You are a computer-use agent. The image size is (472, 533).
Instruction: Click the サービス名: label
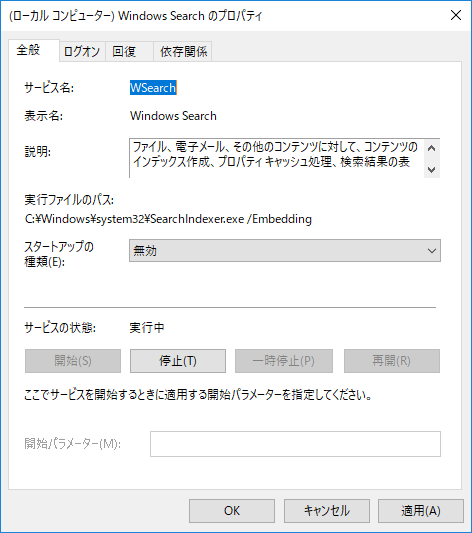[49, 88]
